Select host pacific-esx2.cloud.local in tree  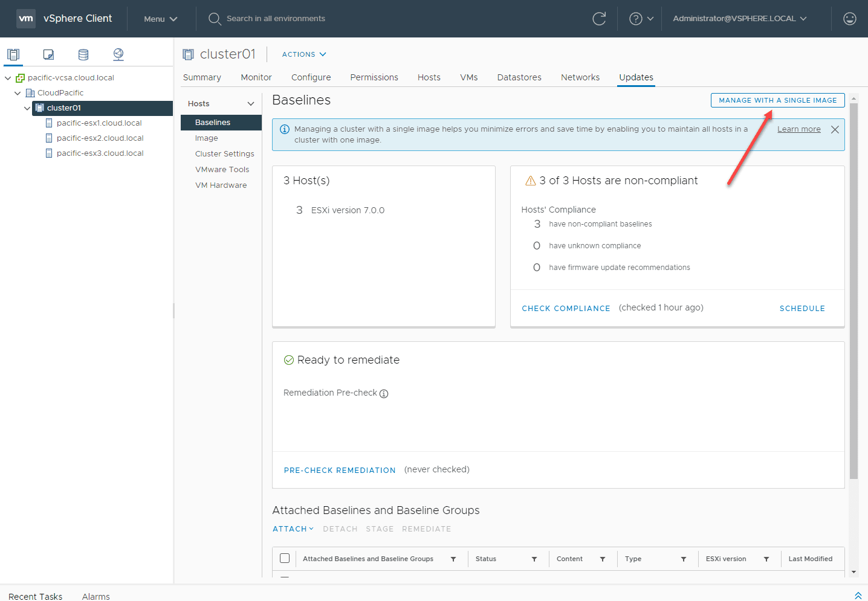pos(100,138)
